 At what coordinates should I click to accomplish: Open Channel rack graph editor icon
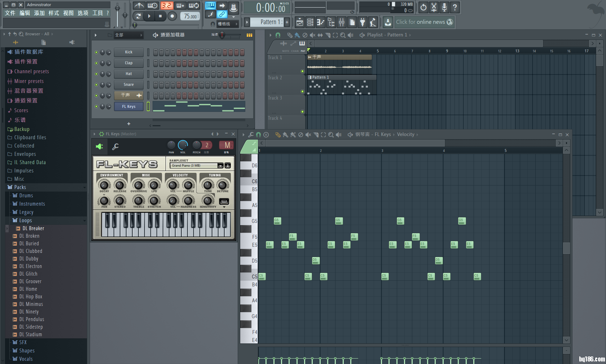[x=249, y=35]
